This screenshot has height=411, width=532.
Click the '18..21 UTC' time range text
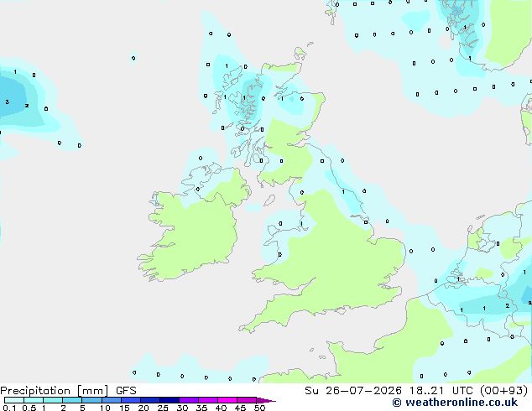(441, 391)
